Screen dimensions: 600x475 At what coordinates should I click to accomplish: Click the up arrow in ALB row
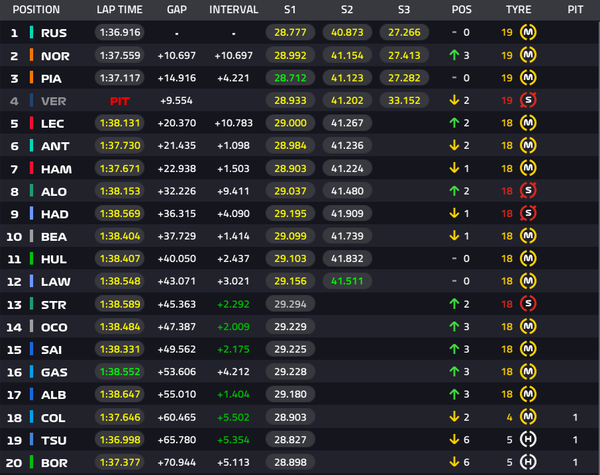tap(454, 394)
